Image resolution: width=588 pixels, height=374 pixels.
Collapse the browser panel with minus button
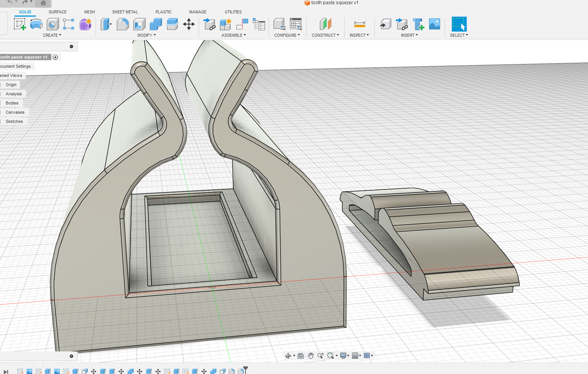click(71, 46)
